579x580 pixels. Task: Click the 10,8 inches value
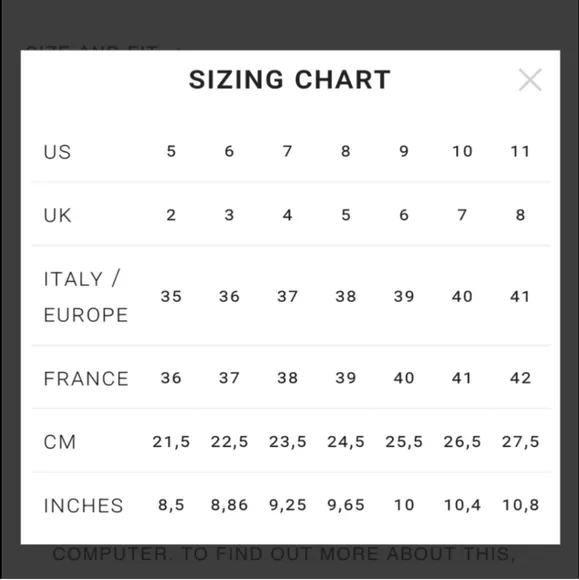pos(520,505)
